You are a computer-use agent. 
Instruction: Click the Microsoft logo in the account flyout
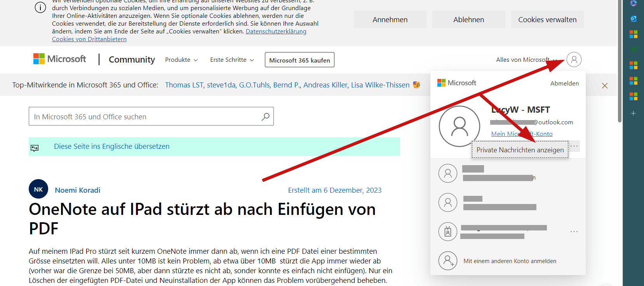click(x=457, y=83)
